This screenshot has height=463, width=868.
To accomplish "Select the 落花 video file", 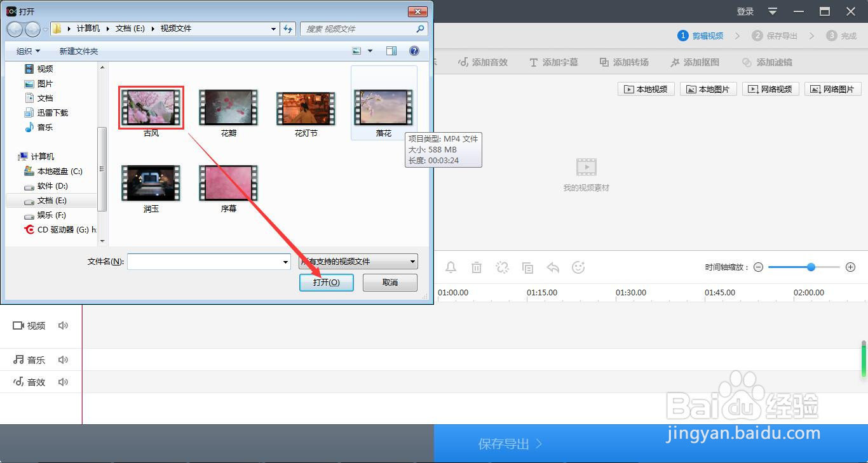I will (x=384, y=107).
